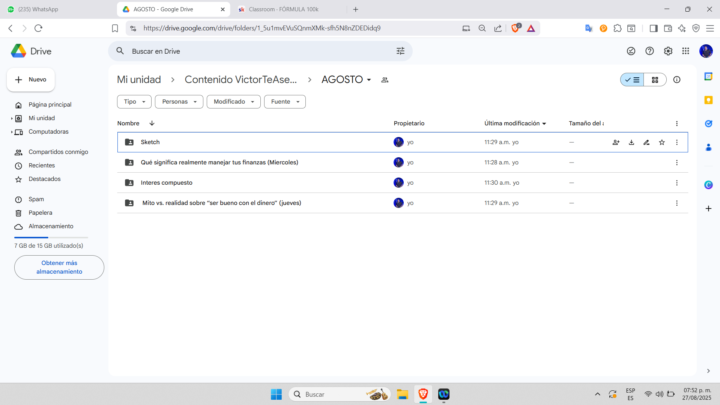The width and height of the screenshot is (720, 405).
Task: Open the Google apps grid
Action: click(x=686, y=51)
